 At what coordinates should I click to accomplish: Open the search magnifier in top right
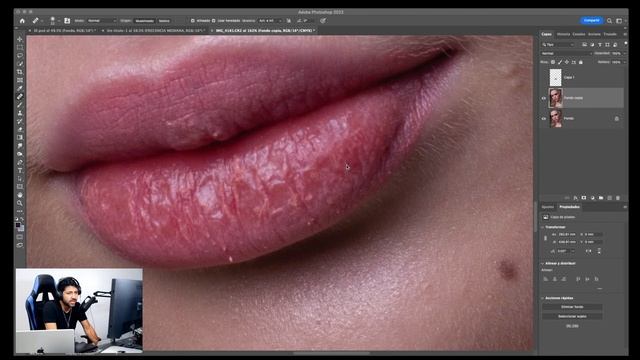[x=609, y=20]
